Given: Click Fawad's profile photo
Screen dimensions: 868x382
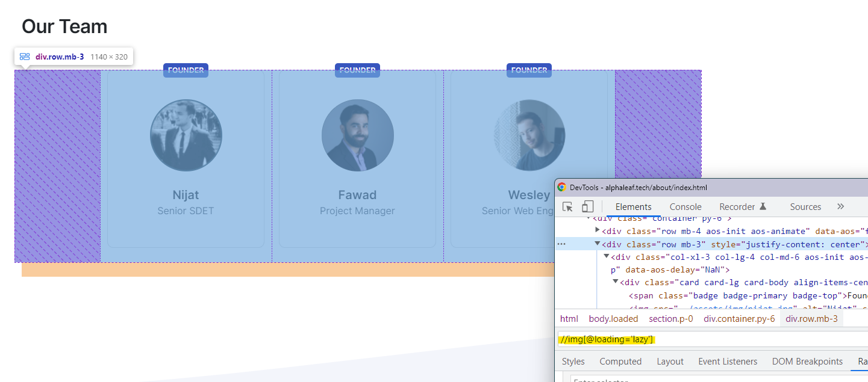Looking at the screenshot, I should (x=357, y=135).
